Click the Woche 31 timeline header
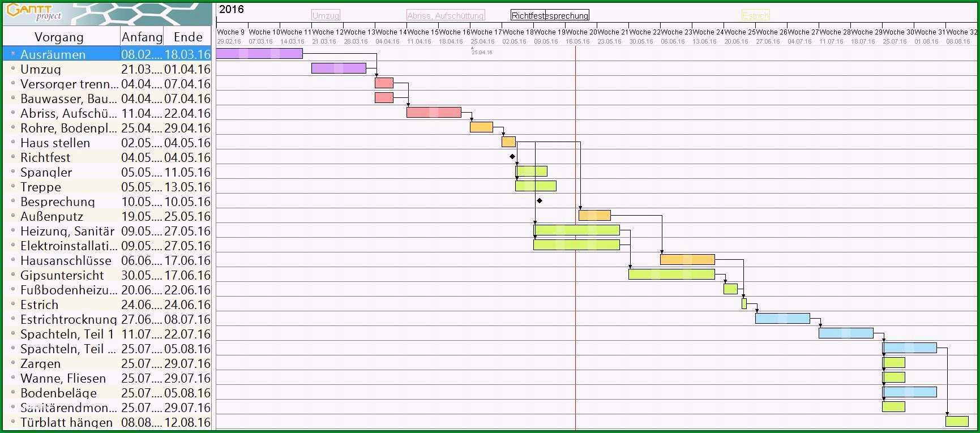The image size is (980, 433). (930, 32)
